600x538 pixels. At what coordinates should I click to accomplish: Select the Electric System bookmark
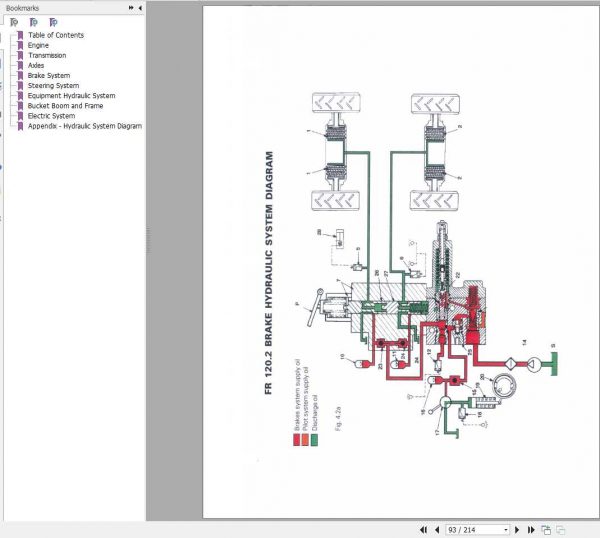pos(51,116)
